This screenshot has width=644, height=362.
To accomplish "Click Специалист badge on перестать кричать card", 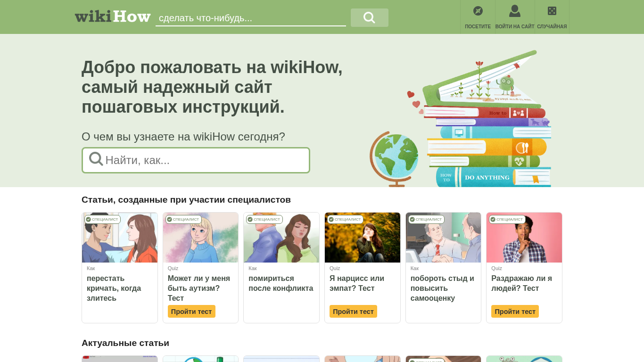I will (x=102, y=219).
